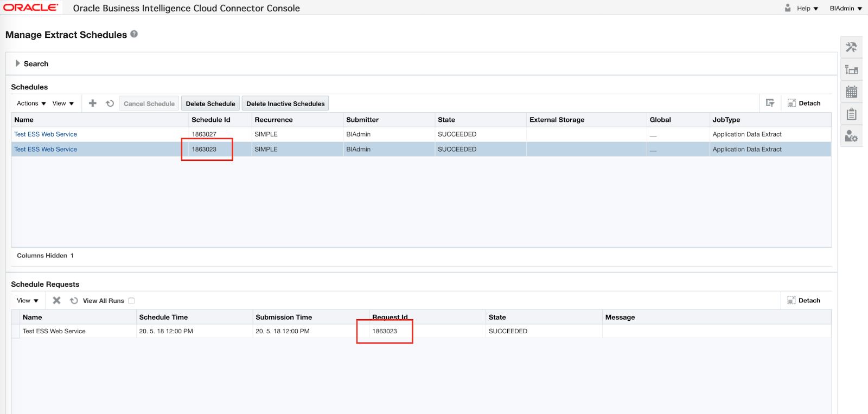Open the first Test ESS Web Service link
This screenshot has height=414, width=868.
click(x=46, y=134)
